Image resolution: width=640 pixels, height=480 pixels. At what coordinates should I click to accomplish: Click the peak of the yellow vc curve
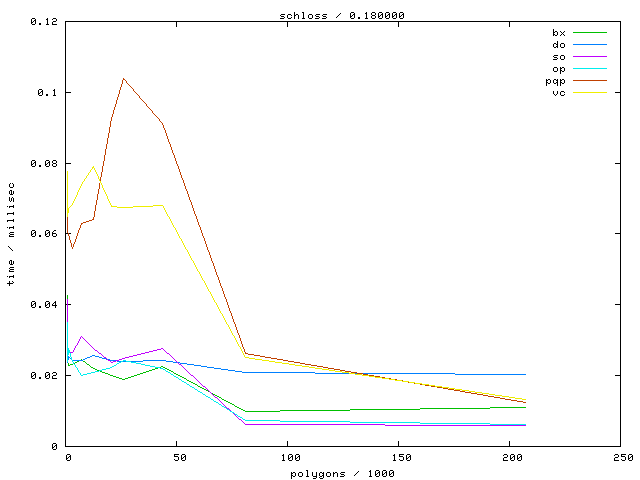93,167
